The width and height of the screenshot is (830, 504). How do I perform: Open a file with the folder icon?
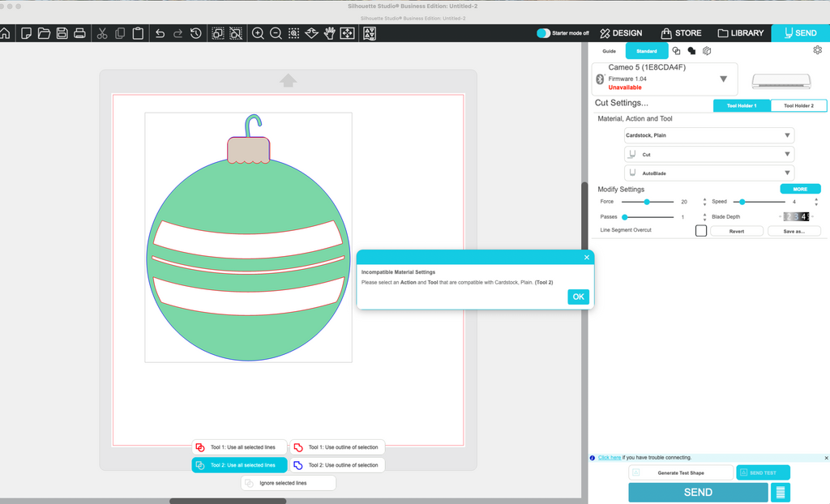[x=44, y=33]
